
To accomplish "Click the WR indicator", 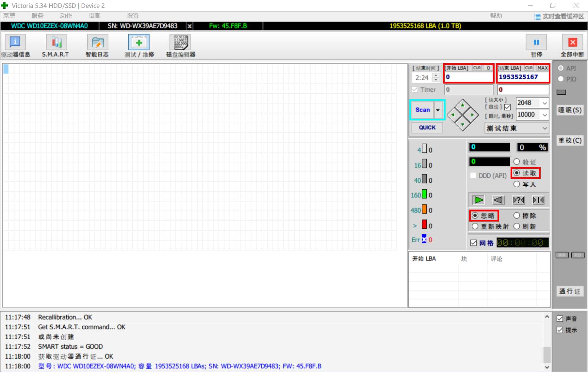I will click(562, 255).
